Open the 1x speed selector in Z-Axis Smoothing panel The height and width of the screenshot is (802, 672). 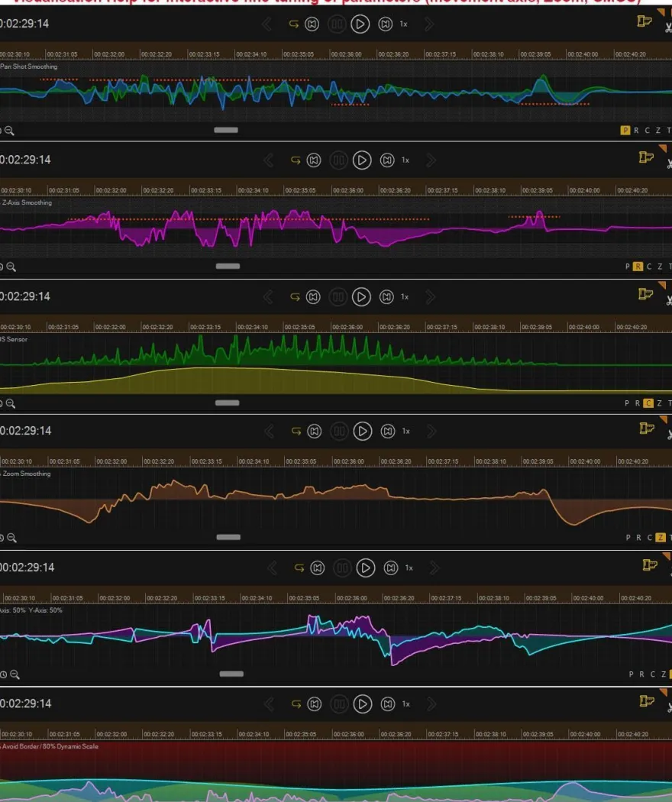pos(405,160)
